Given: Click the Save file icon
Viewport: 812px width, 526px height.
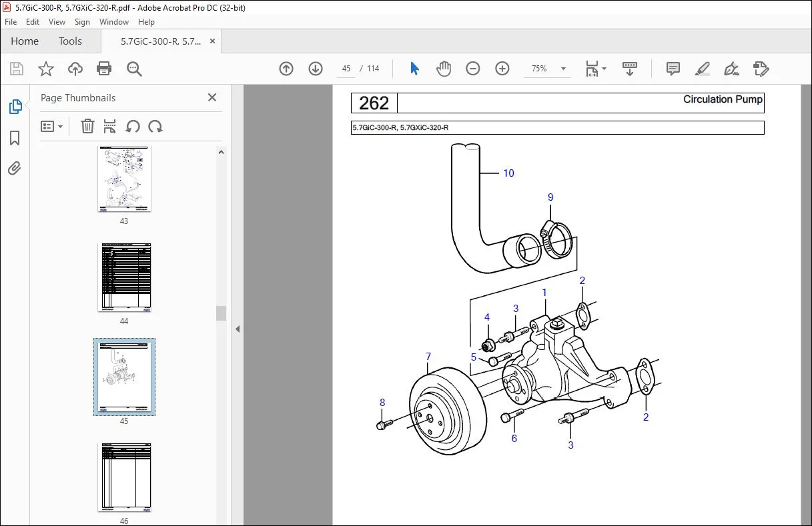Looking at the screenshot, I should coord(17,69).
